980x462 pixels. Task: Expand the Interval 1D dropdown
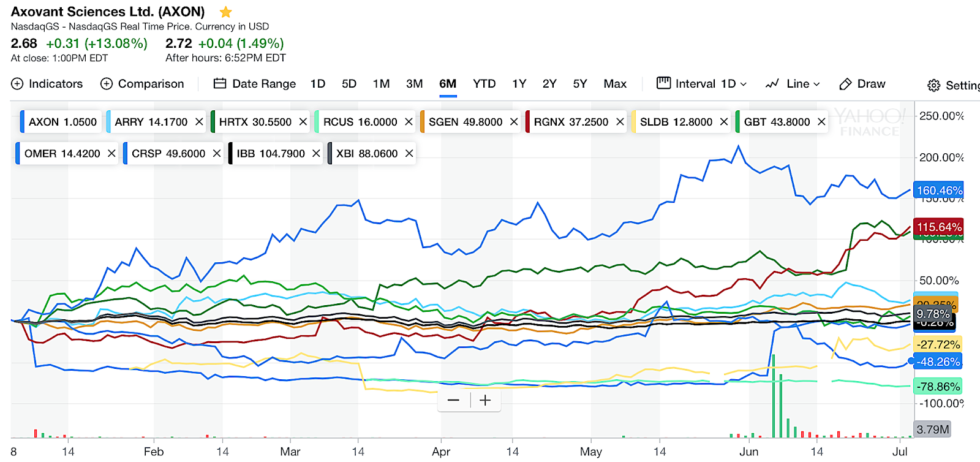click(x=702, y=84)
